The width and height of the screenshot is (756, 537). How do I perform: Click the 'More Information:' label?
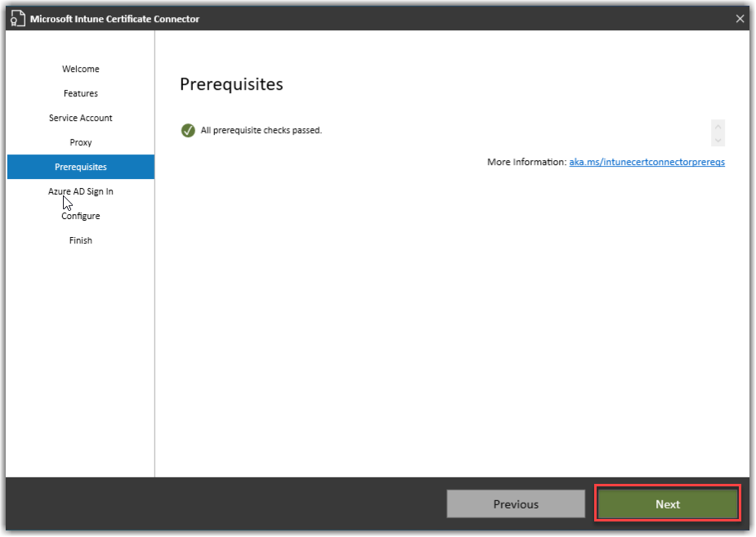(526, 162)
